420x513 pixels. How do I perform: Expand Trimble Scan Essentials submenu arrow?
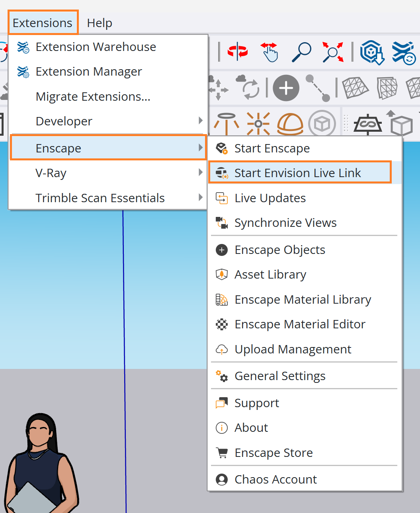200,197
